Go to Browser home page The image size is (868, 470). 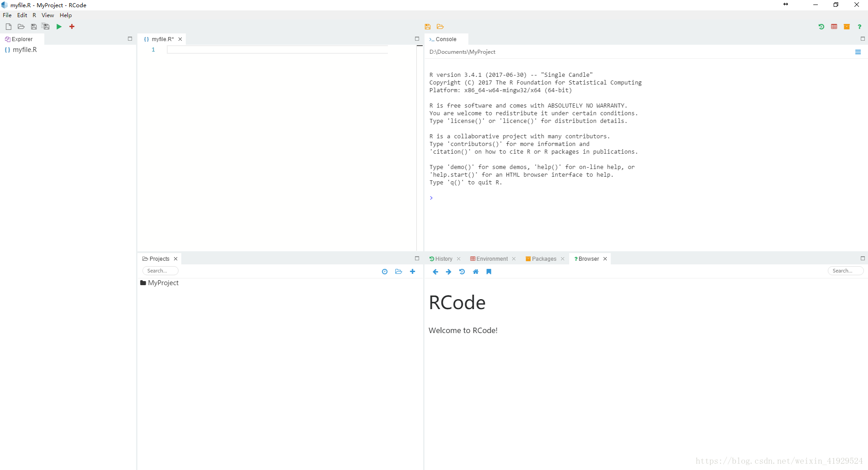click(x=476, y=272)
